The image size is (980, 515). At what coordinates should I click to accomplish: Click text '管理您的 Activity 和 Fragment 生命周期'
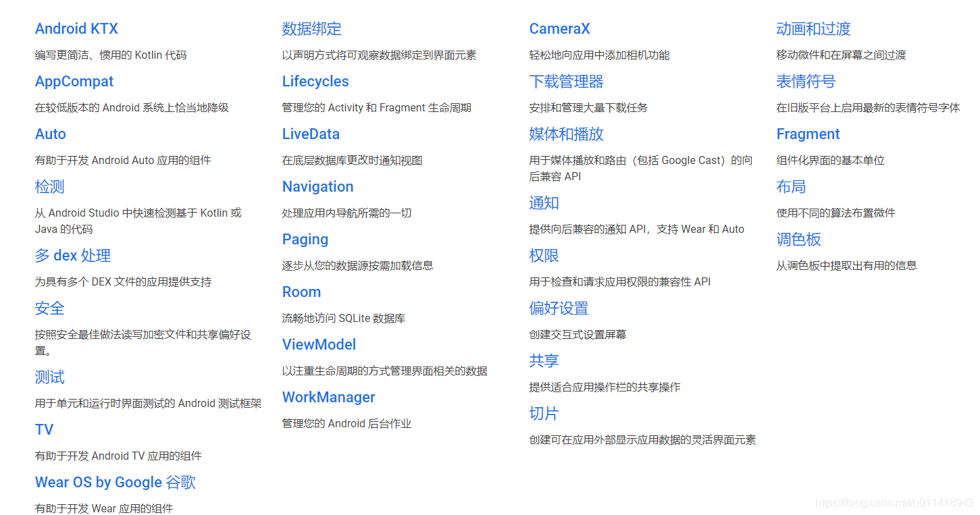[x=377, y=108]
